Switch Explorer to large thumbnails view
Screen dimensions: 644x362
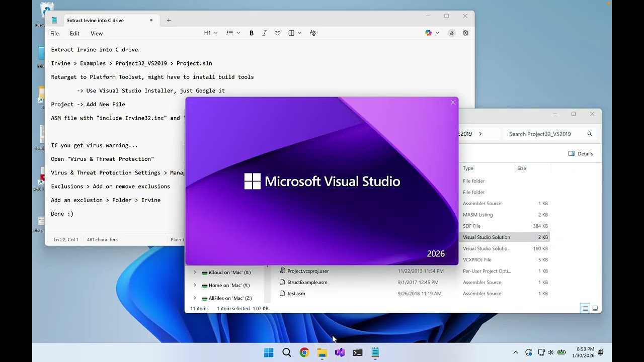pyautogui.click(x=595, y=308)
